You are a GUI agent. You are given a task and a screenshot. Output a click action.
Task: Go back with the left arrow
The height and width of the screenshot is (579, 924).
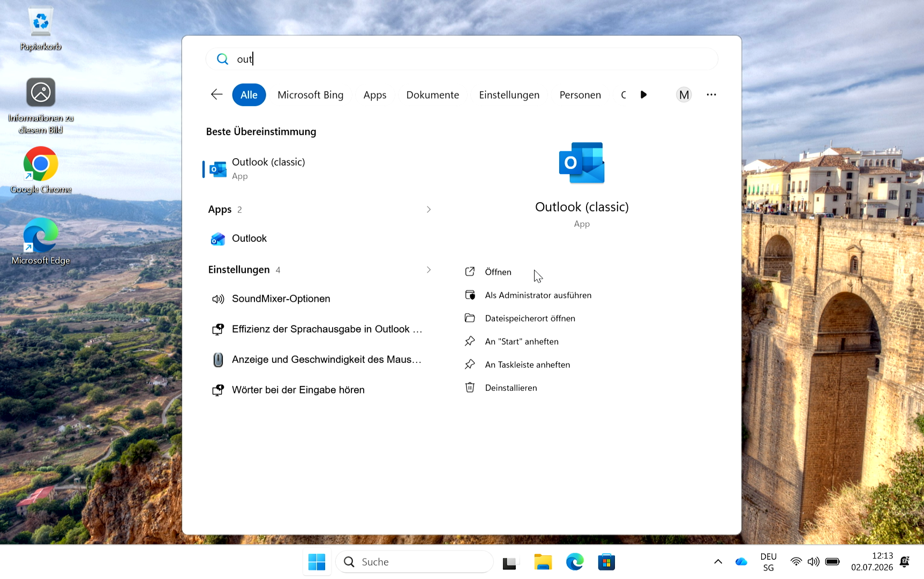[216, 94]
